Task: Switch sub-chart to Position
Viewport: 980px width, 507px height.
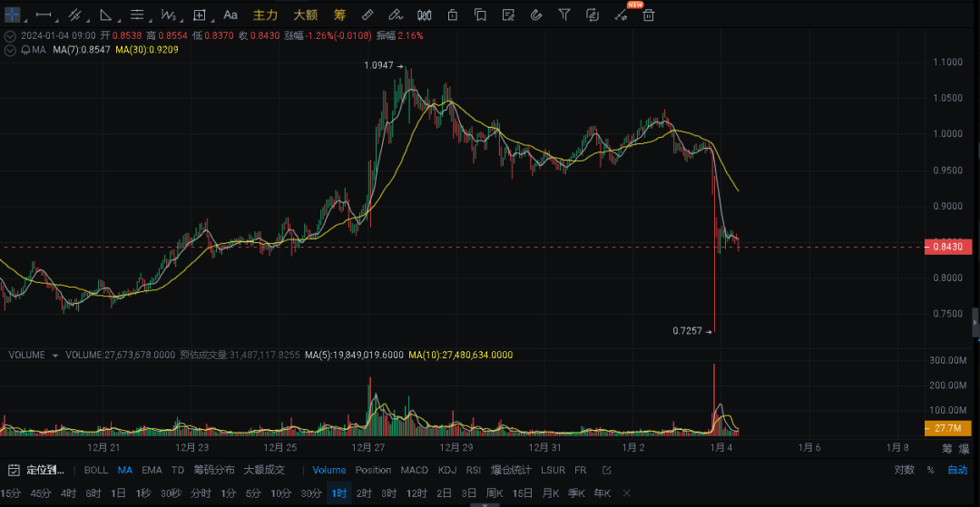Action: point(373,470)
